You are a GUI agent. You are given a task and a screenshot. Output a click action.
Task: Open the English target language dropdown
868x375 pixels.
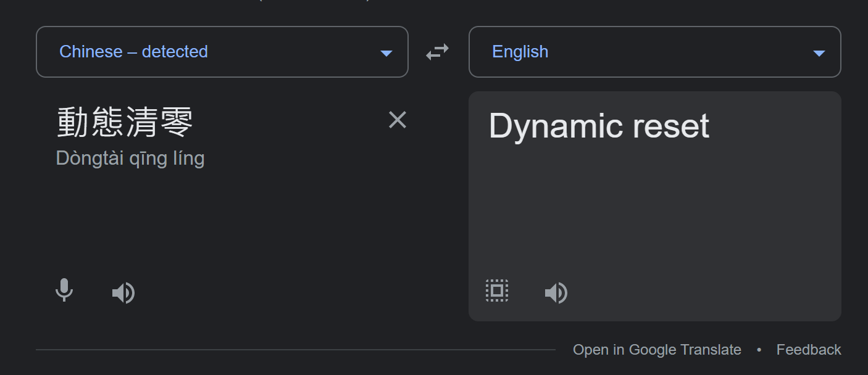(655, 52)
